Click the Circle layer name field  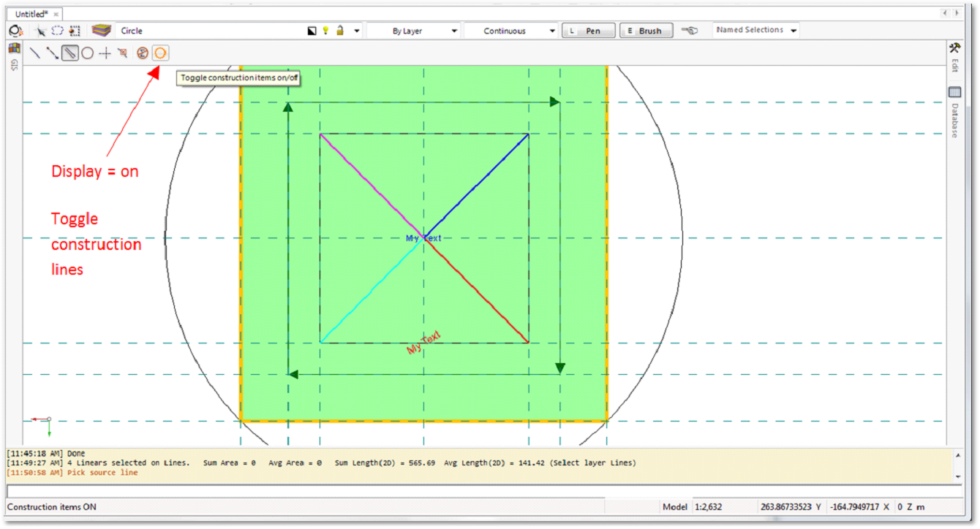pyautogui.click(x=211, y=31)
